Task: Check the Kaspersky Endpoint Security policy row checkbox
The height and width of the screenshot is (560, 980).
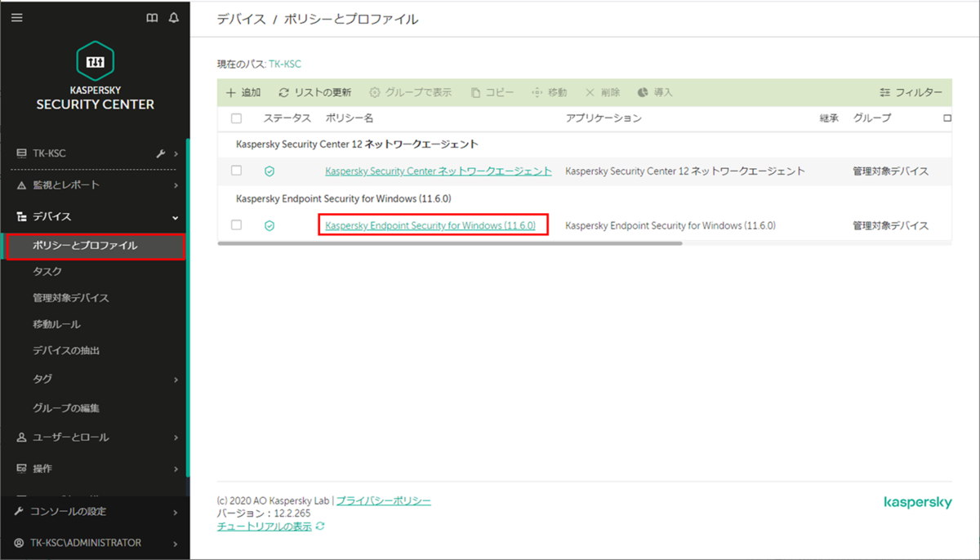Action: coord(236,225)
